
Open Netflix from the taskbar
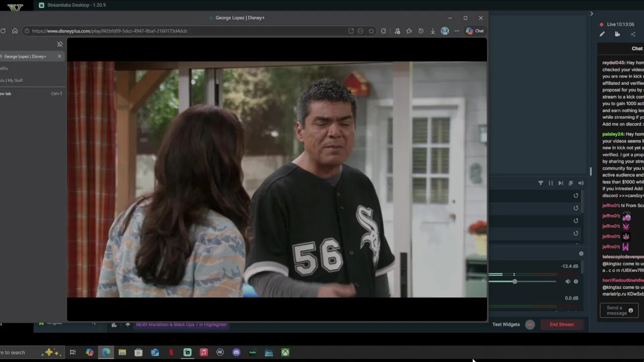coord(171,352)
